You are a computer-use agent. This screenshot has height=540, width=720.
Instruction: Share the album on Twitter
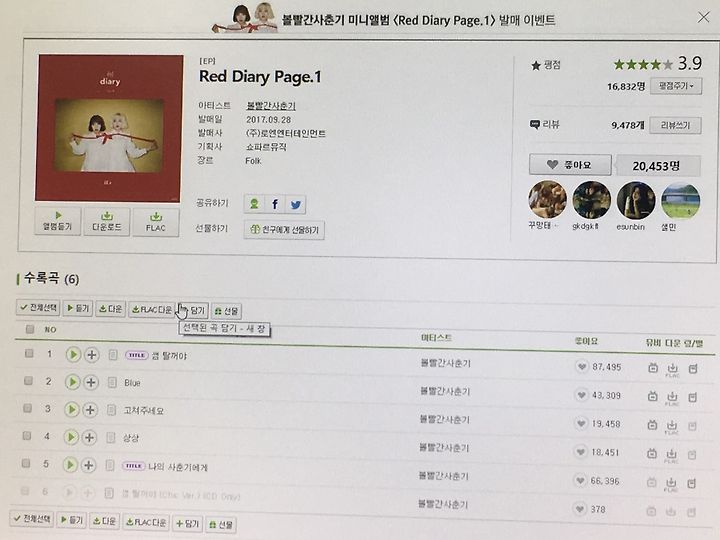(296, 204)
